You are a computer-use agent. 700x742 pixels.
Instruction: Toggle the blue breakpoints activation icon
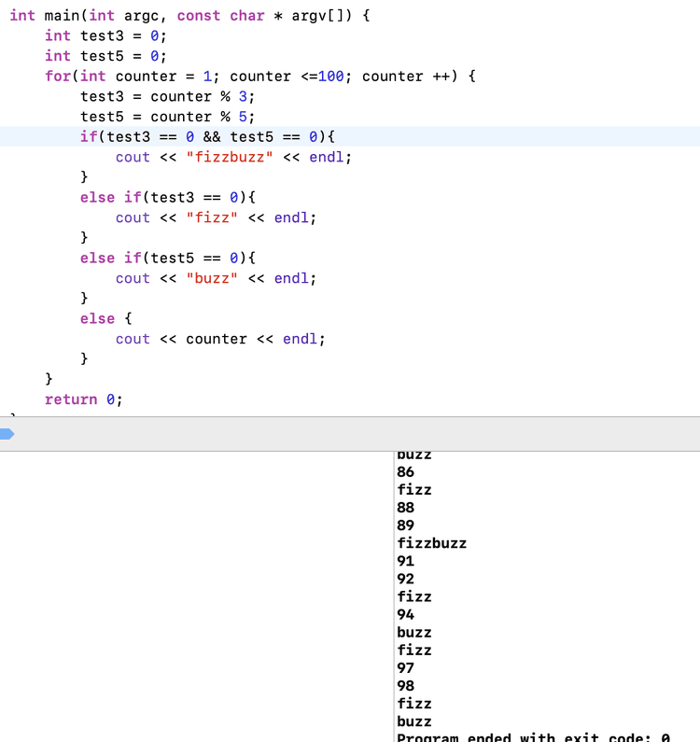7,434
